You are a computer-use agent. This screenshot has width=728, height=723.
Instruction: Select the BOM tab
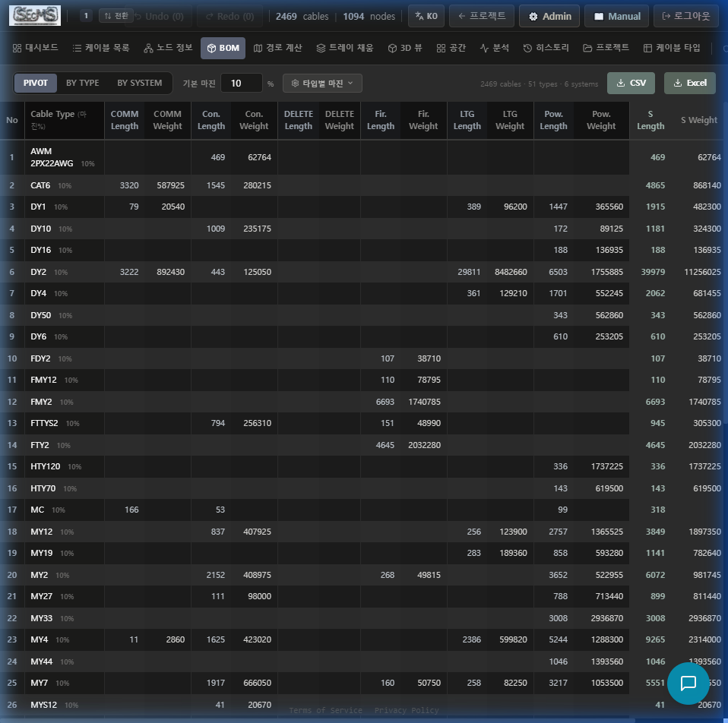point(223,49)
